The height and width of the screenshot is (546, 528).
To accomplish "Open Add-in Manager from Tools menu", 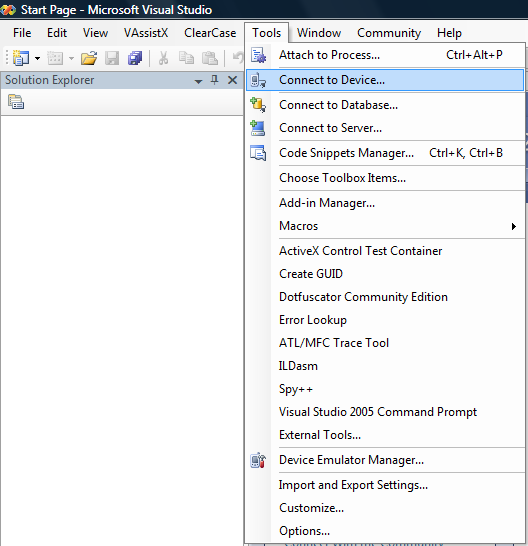I will point(385,203).
